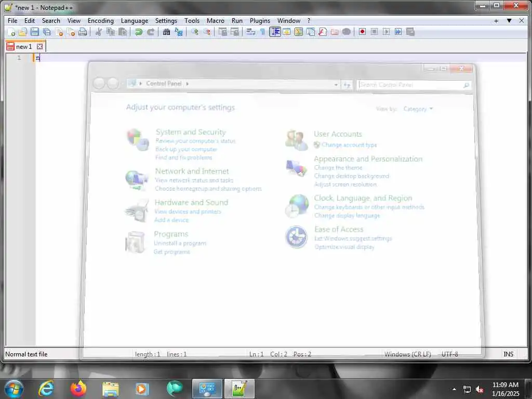Open the Encoding menu

click(101, 21)
